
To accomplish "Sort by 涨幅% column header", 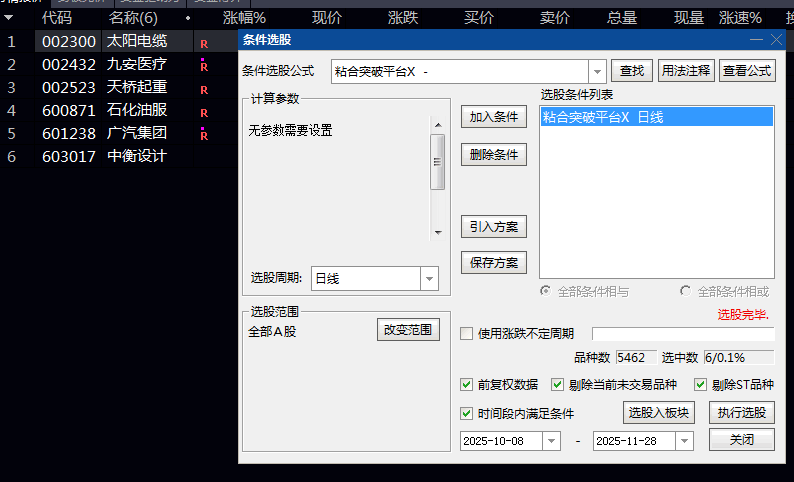I will 244,18.
